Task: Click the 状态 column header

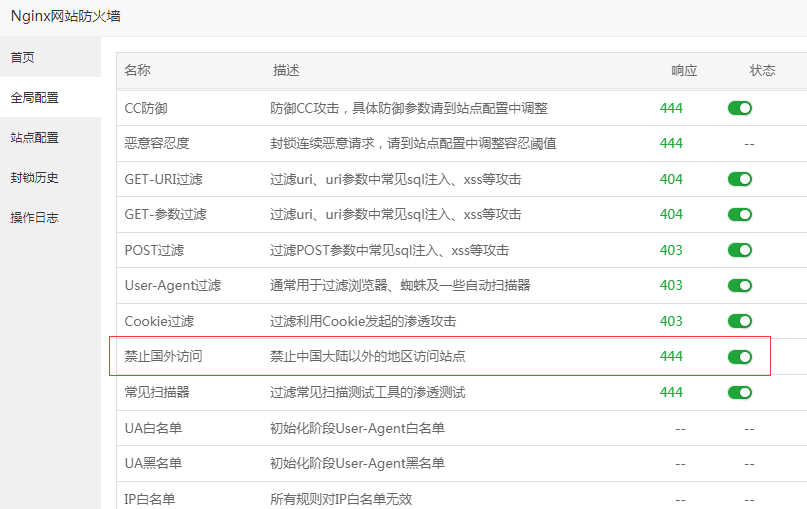Action: point(762,71)
